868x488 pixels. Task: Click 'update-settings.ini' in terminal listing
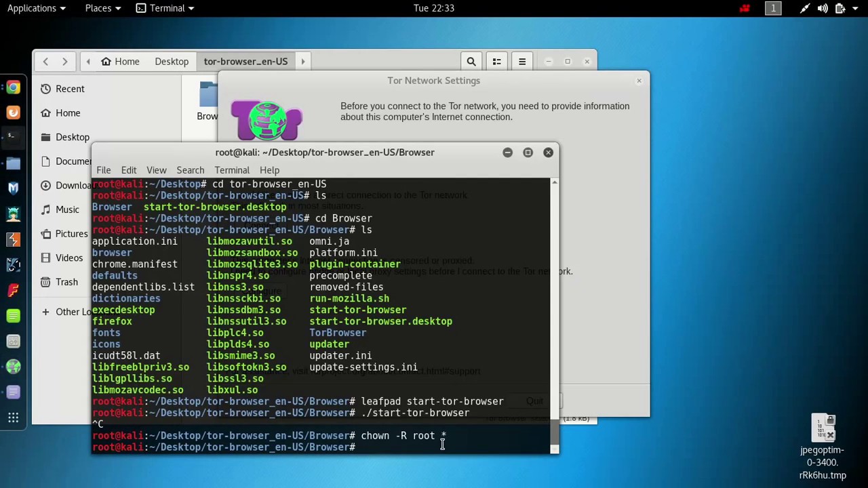[x=363, y=367]
